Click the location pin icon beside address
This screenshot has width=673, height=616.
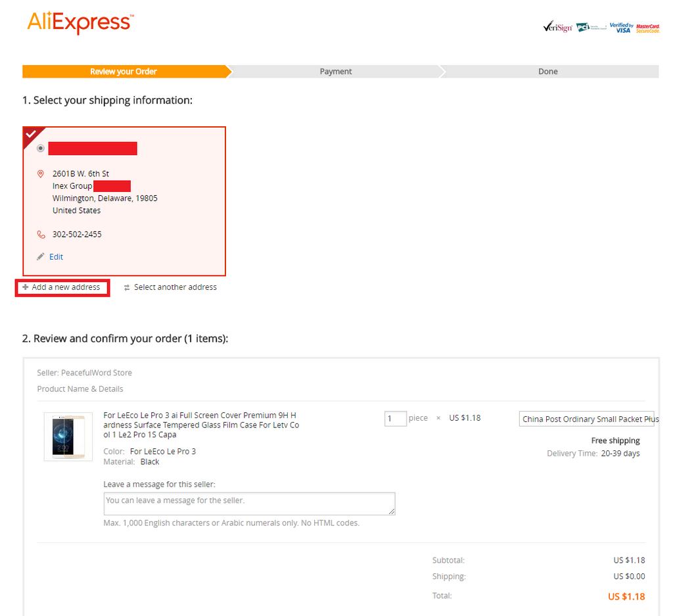click(x=41, y=174)
